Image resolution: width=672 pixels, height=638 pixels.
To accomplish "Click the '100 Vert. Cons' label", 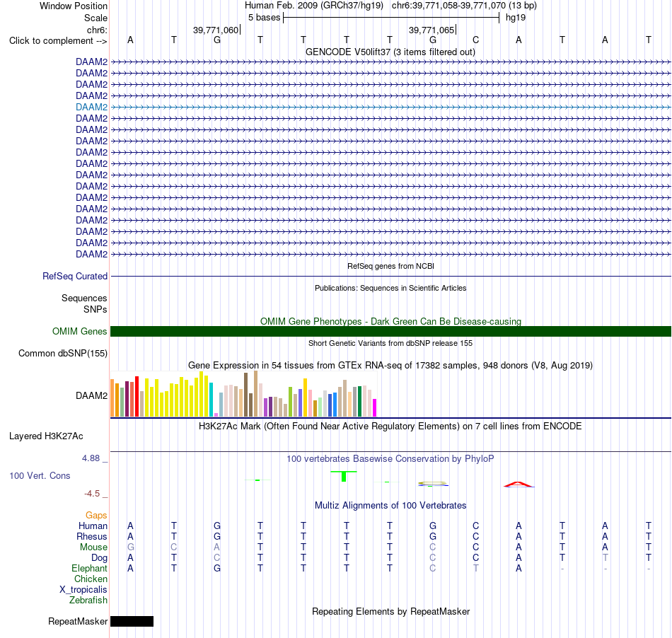I will click(40, 475).
